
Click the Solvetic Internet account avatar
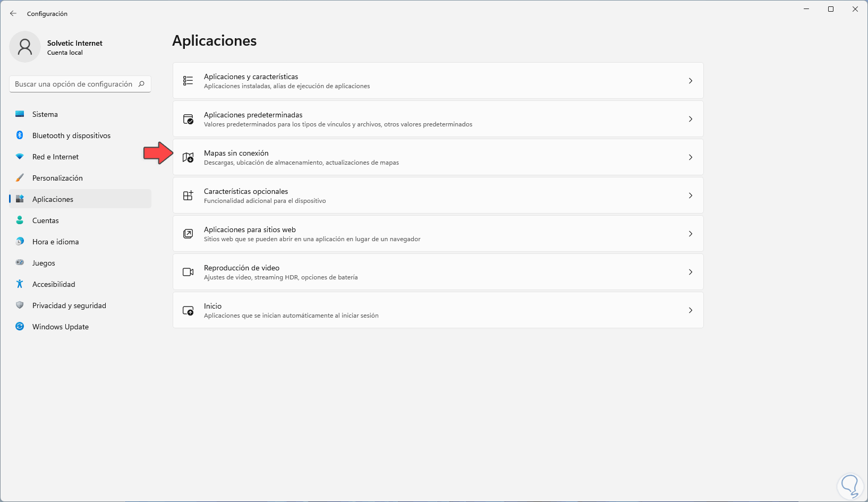pyautogui.click(x=25, y=47)
